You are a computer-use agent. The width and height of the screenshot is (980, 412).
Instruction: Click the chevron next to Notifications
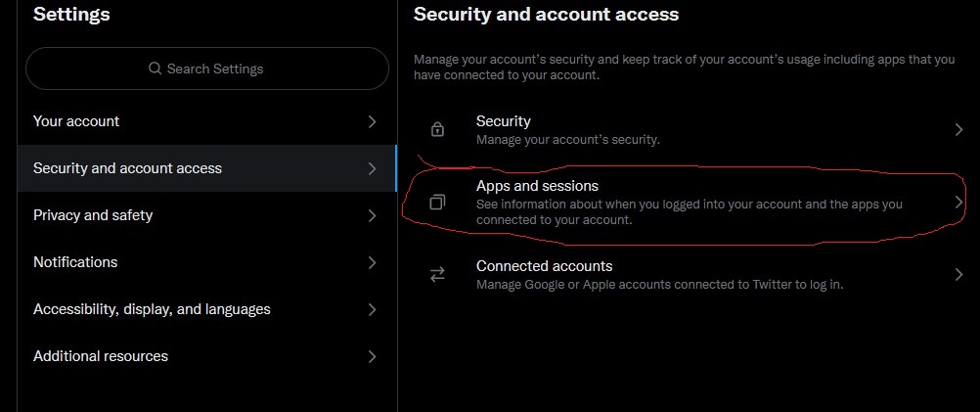[x=373, y=262]
